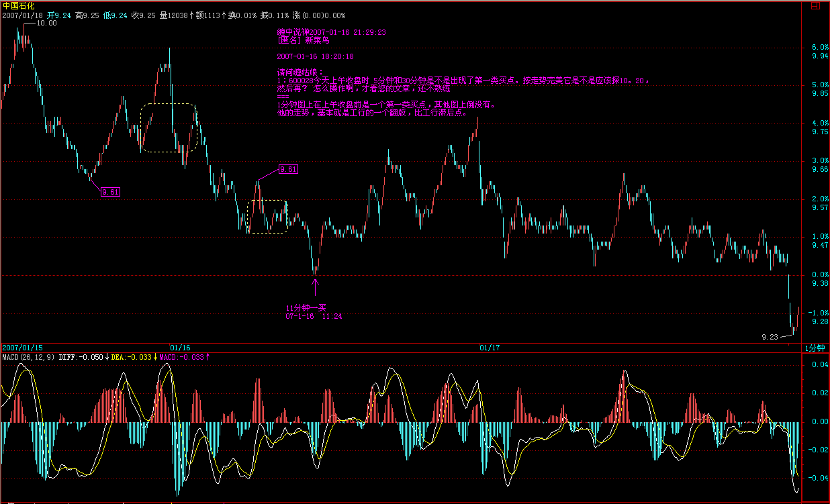830x504 pixels.
Task: Click the upper pink 9.61 price label
Action: point(288,169)
